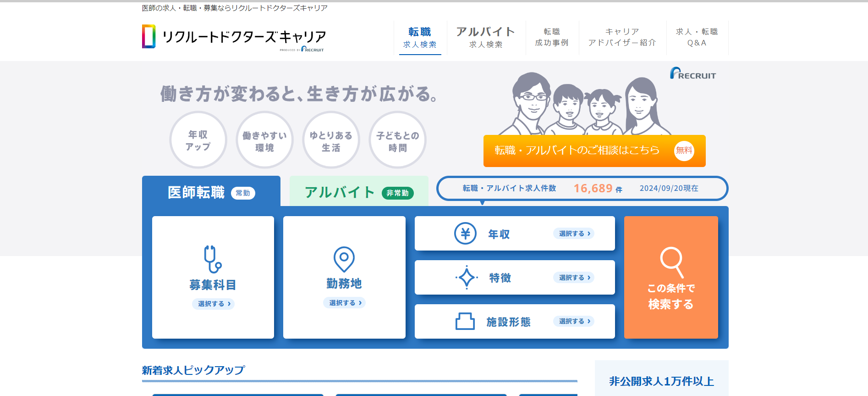Click the 年収アップ circle badge
The width and height of the screenshot is (868, 396).
pyautogui.click(x=198, y=140)
